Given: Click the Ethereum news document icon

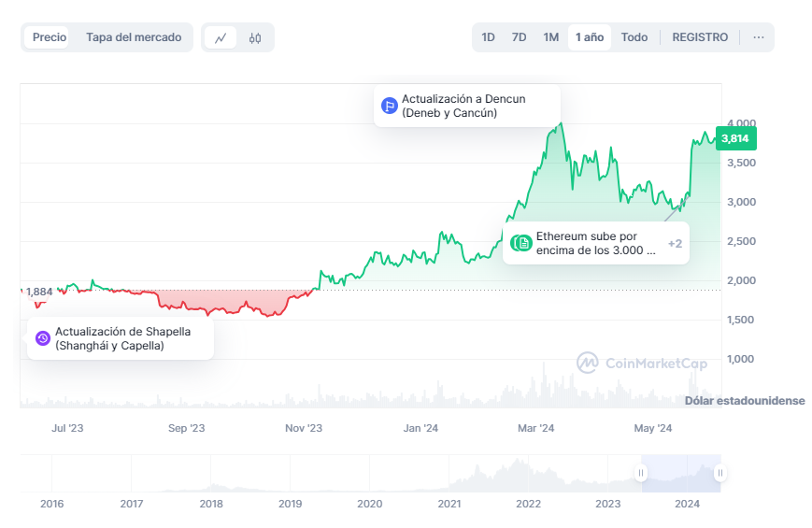Looking at the screenshot, I should tap(523, 243).
